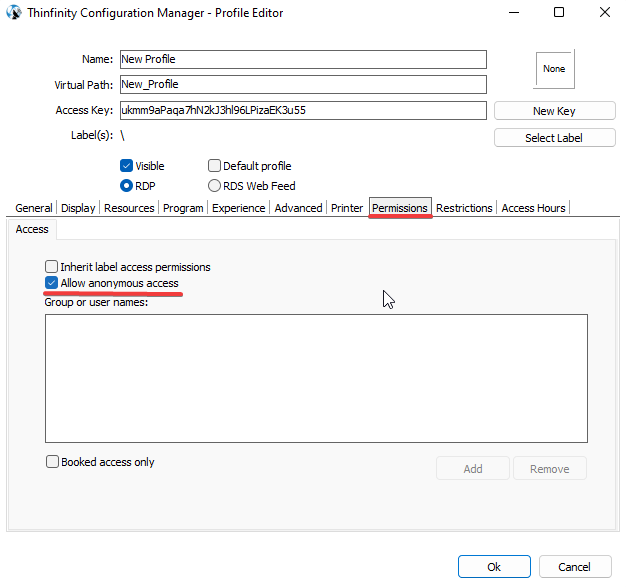Minimize the Profile Editor window

coord(514,12)
